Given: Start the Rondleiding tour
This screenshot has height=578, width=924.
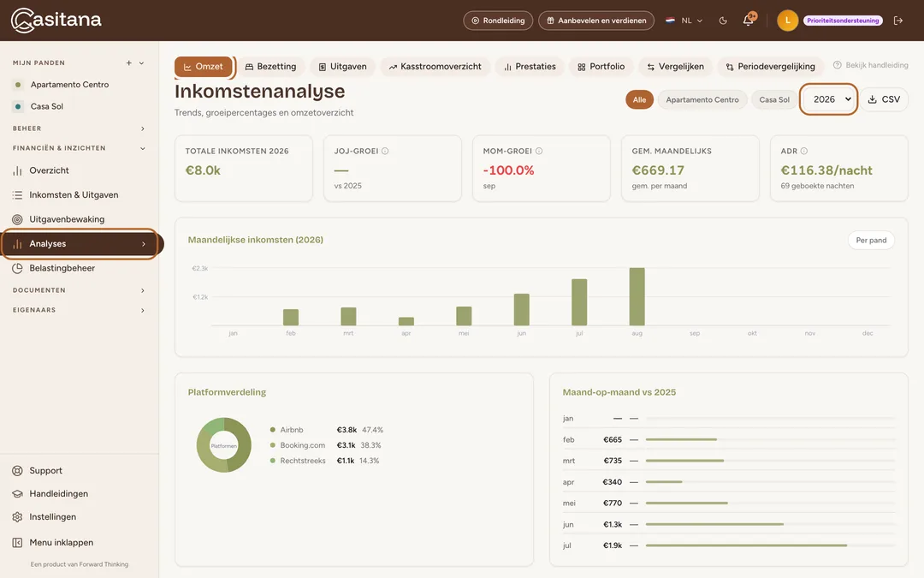Looking at the screenshot, I should [498, 21].
